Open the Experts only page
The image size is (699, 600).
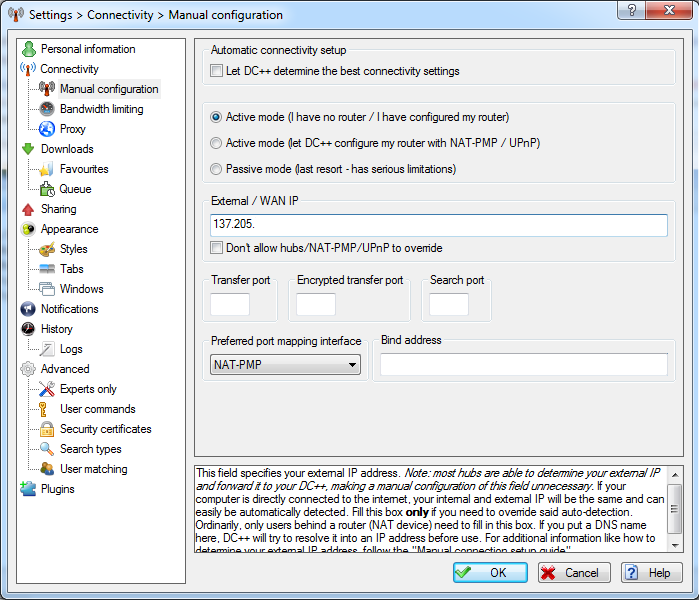click(88, 389)
